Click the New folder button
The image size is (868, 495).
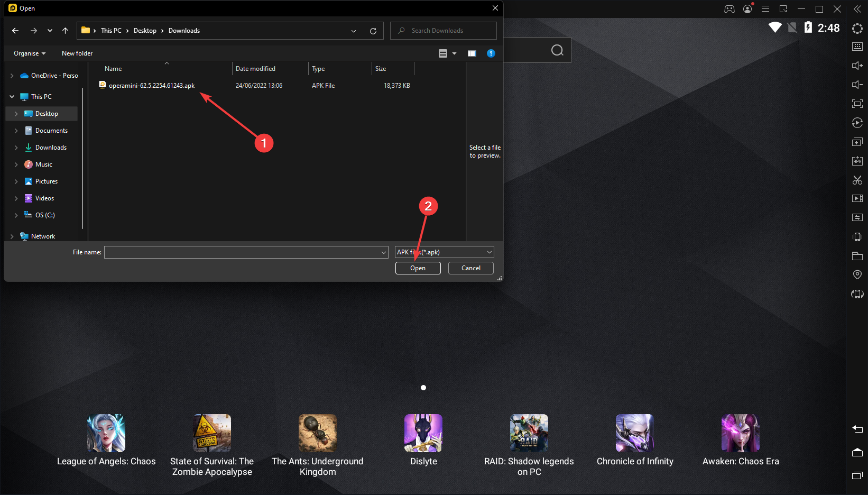click(77, 53)
